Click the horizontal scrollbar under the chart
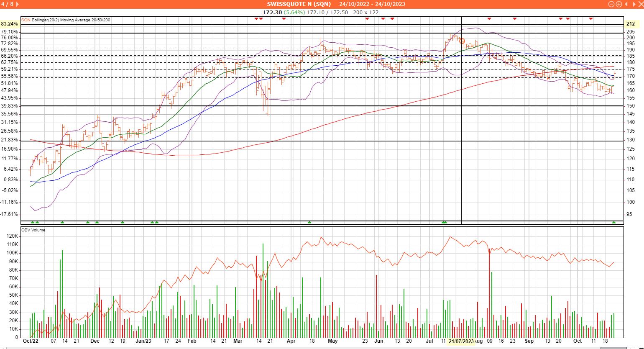Image resolution: width=644 pixels, height=349 pixels. coord(322,347)
